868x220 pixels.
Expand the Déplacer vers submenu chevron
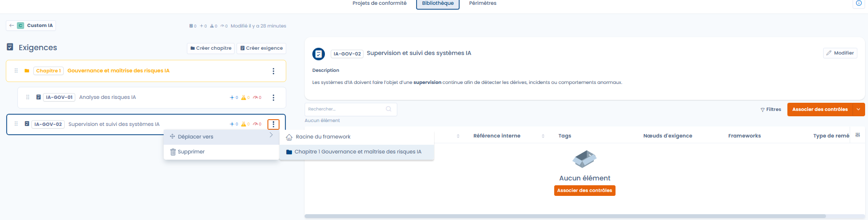click(271, 136)
